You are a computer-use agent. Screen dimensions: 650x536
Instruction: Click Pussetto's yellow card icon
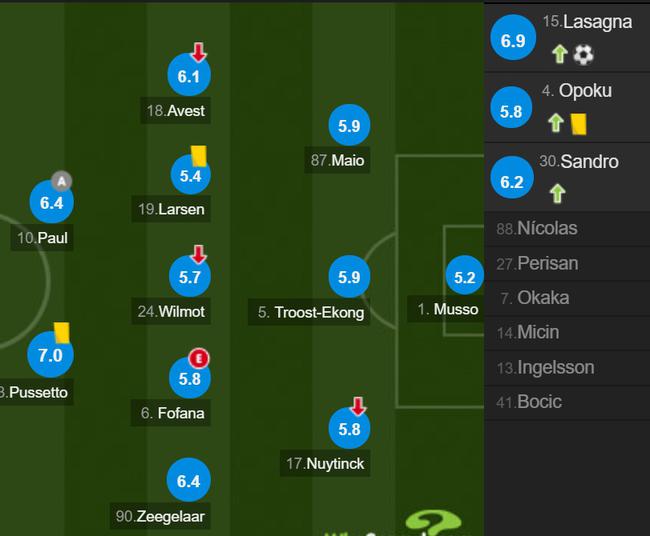pyautogui.click(x=61, y=333)
